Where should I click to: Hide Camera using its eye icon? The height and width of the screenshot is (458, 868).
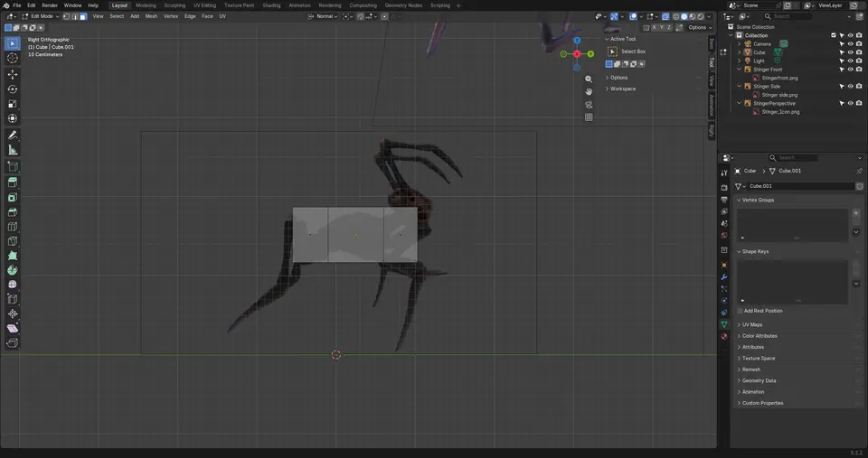pyautogui.click(x=850, y=43)
